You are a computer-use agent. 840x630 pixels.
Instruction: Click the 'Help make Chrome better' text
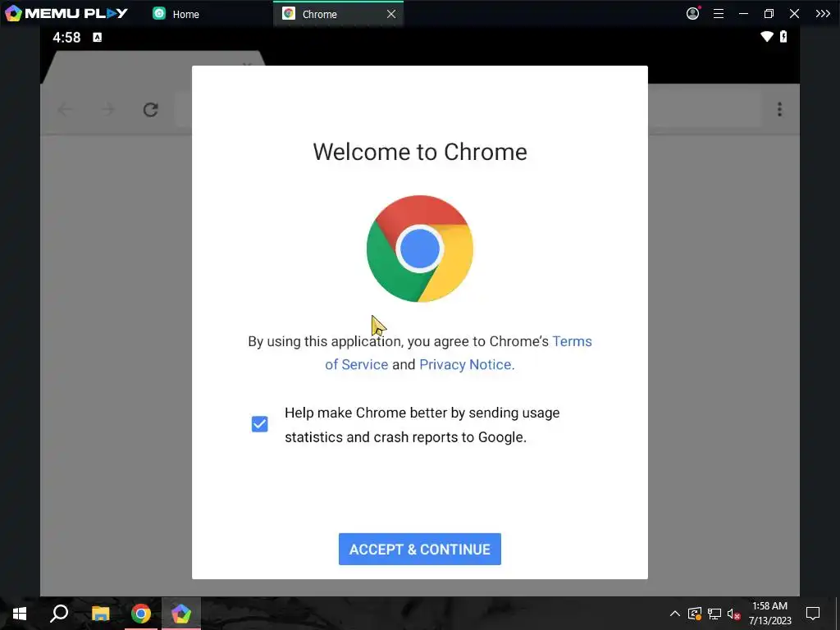click(x=422, y=425)
